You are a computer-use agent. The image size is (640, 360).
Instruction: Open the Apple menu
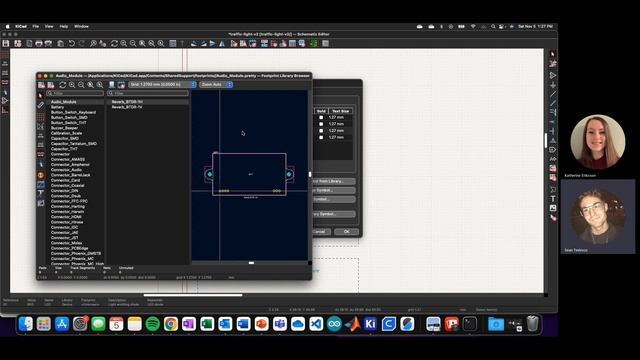7,26
